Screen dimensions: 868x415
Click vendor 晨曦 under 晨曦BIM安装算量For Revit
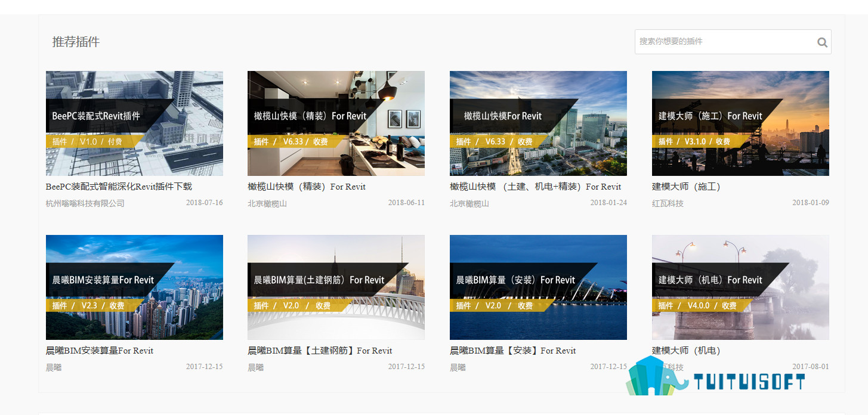(x=54, y=367)
